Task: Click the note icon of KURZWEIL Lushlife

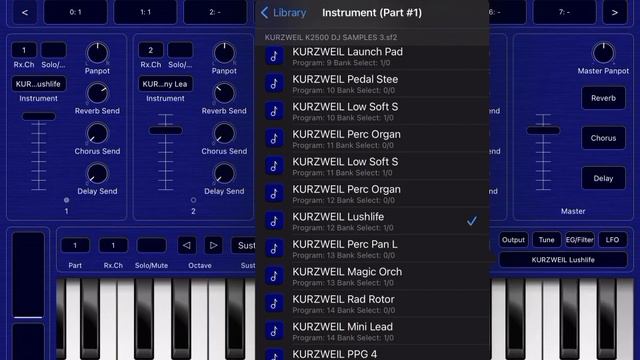Action: (274, 221)
